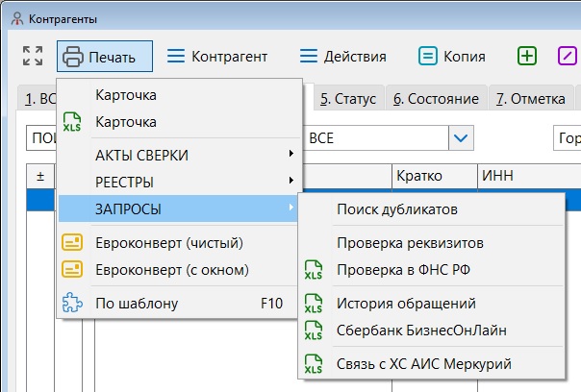This screenshot has width=581, height=392.
Task: Open the ВСЕ combo box dropdown arrow
Action: pos(461,139)
